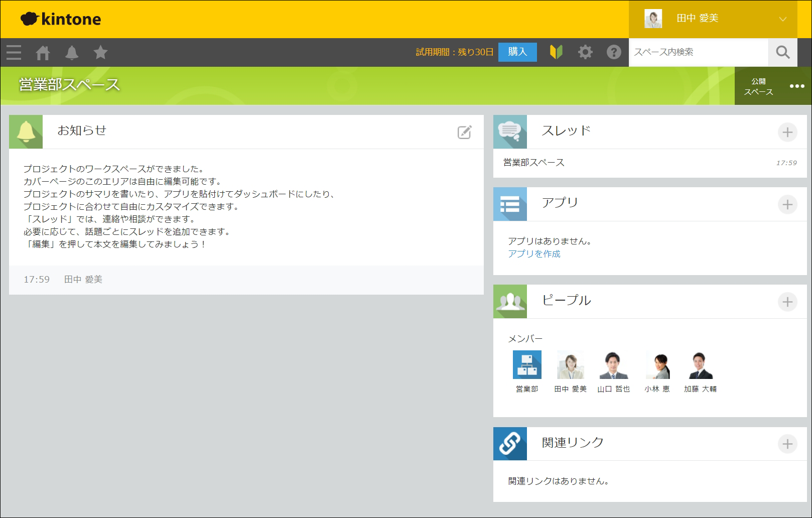Click the beginner guide leaf icon
The height and width of the screenshot is (518, 812).
tap(556, 52)
